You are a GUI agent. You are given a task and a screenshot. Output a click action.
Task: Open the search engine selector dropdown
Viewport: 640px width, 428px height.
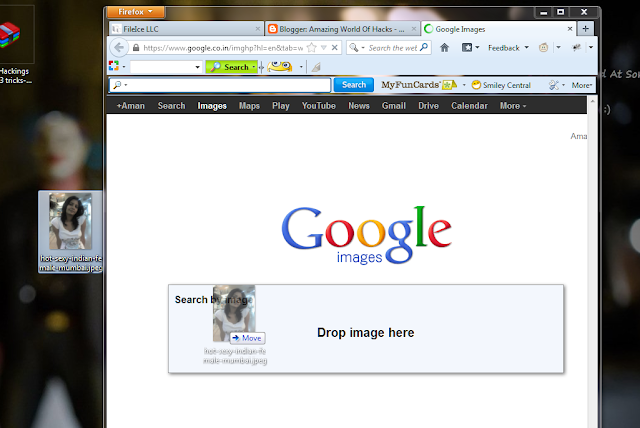(x=356, y=48)
